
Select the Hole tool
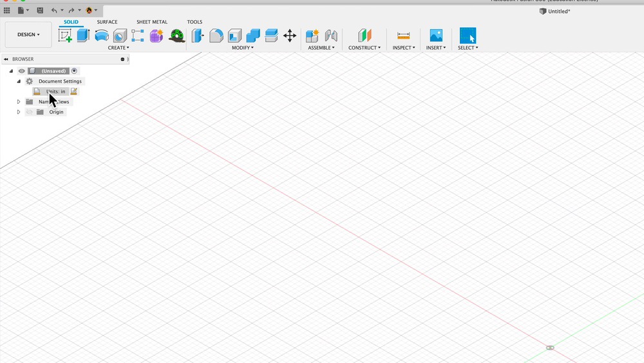pos(120,35)
